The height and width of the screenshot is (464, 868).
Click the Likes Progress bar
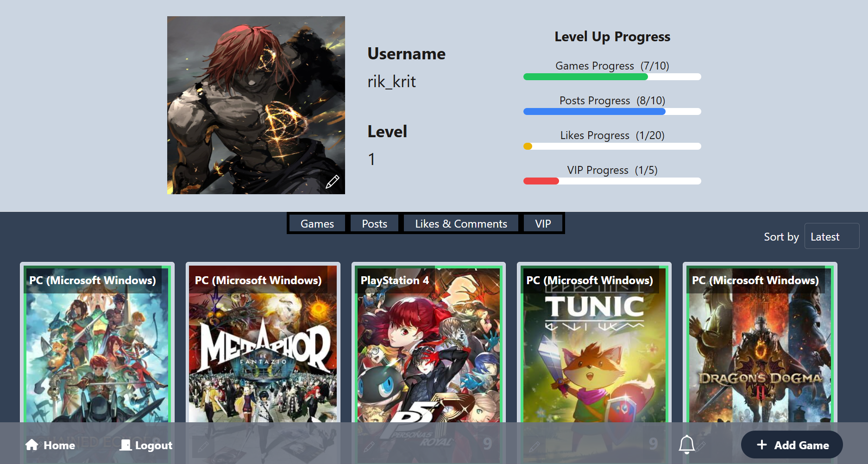click(x=612, y=146)
